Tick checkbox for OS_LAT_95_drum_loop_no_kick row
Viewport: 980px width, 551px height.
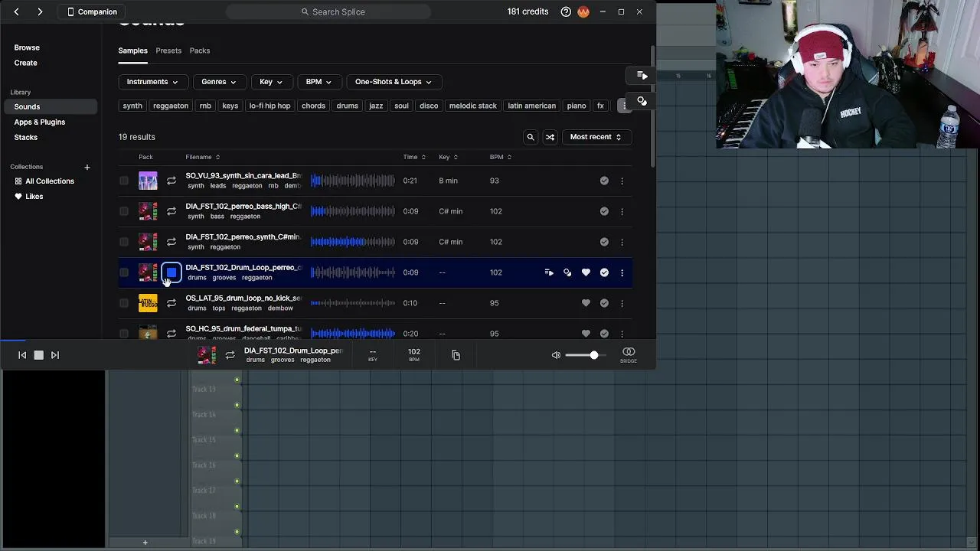point(124,303)
